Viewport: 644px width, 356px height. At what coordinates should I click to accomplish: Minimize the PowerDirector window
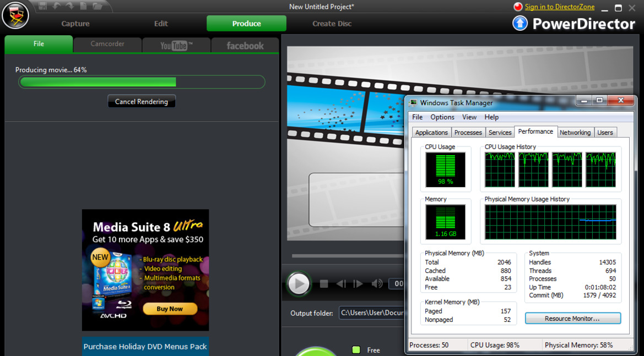click(604, 8)
